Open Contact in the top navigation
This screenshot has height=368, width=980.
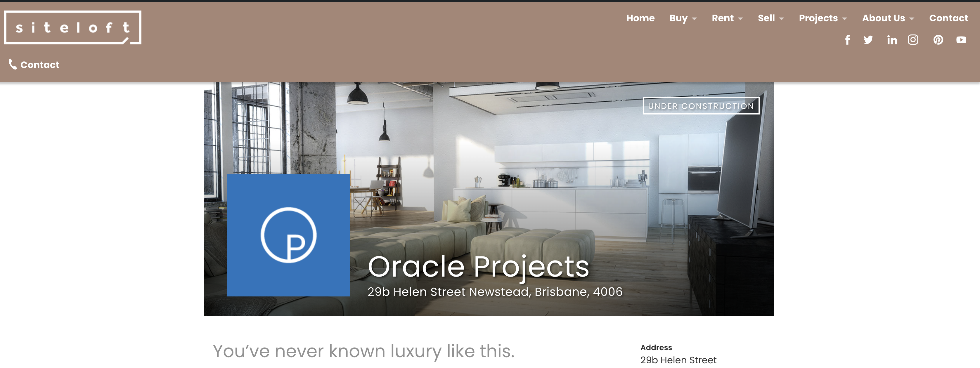click(x=948, y=18)
